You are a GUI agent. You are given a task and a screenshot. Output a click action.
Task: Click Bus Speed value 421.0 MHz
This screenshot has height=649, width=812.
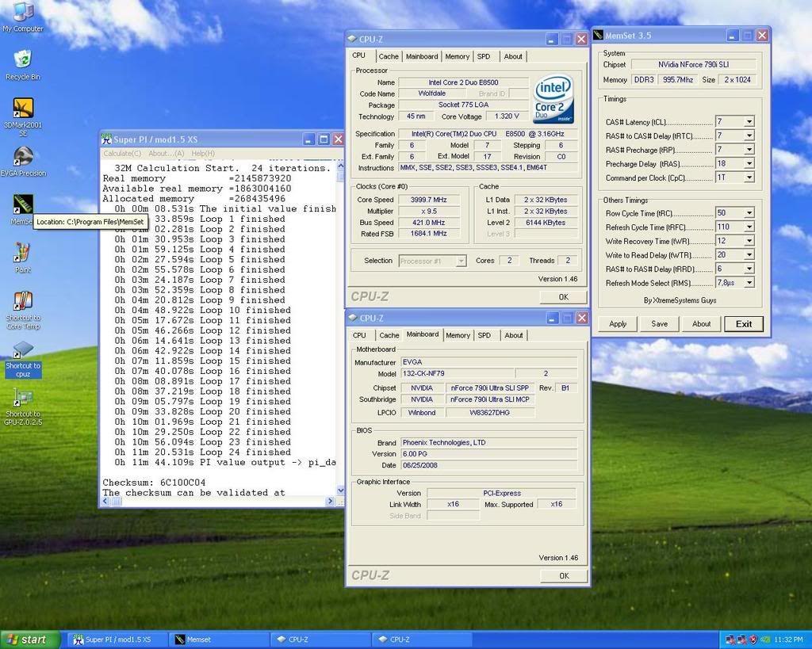[x=429, y=223]
